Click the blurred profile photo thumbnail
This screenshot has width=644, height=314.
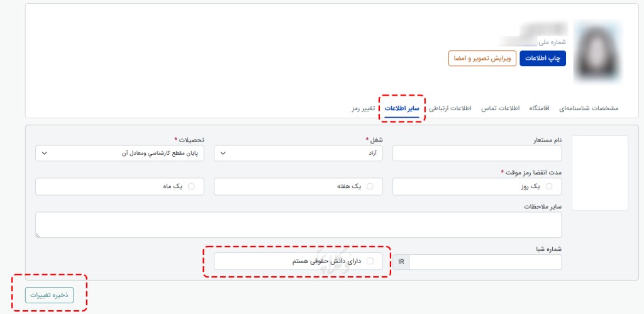click(598, 51)
